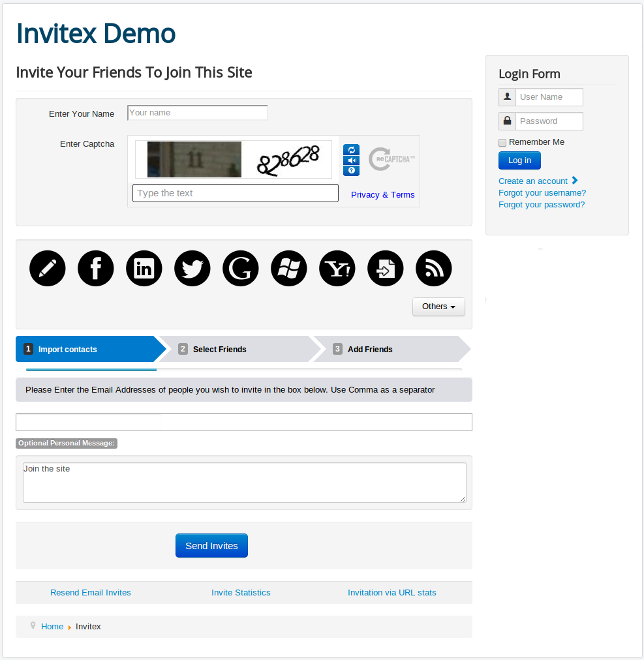Expand the Others dropdown

438,307
